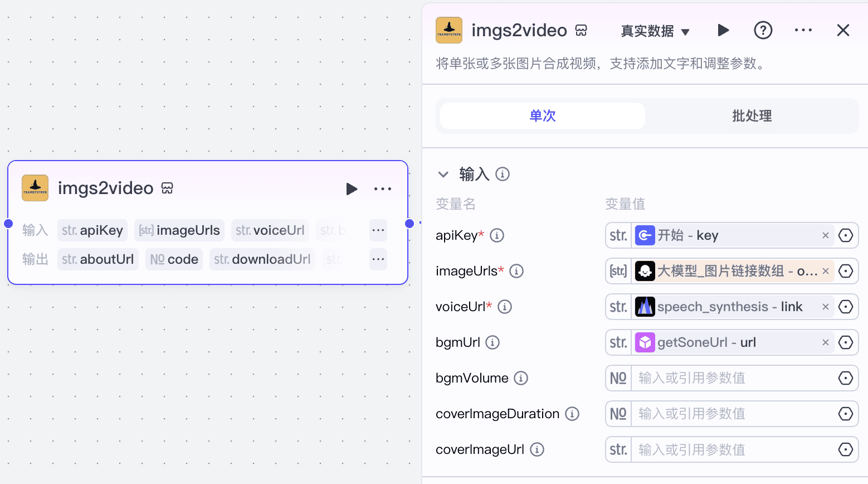Click the reference selector icon beside bgmVolume
868x484 pixels.
click(846, 378)
